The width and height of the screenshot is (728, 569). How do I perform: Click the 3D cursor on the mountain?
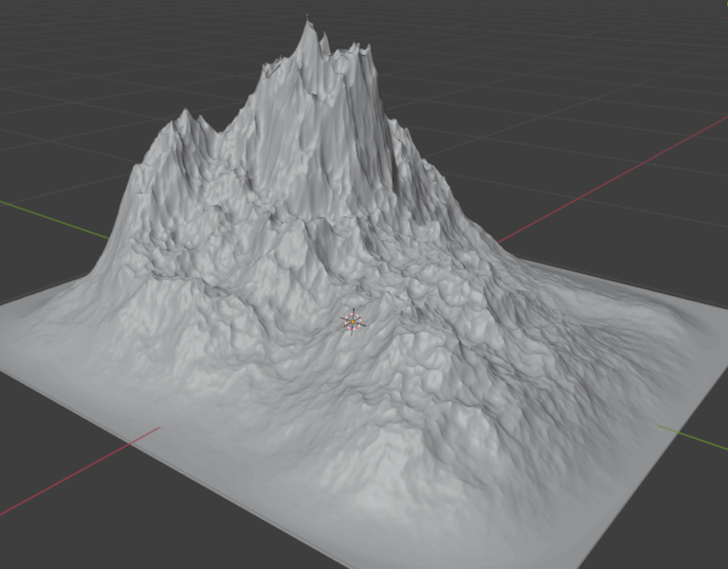(353, 322)
